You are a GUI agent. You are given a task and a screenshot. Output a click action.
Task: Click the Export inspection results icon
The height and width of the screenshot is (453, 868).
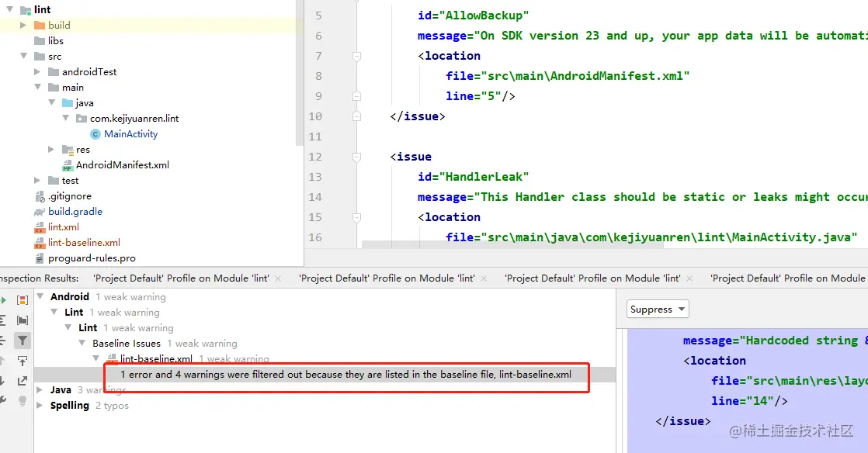[23, 381]
